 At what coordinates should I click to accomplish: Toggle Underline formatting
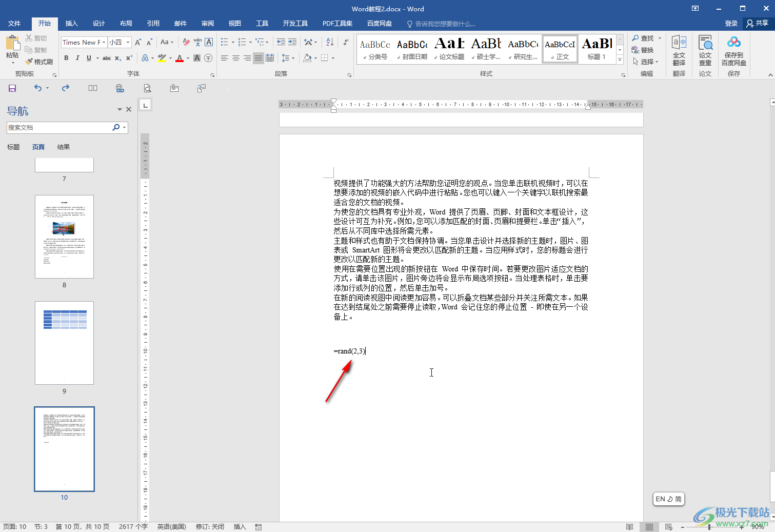89,58
